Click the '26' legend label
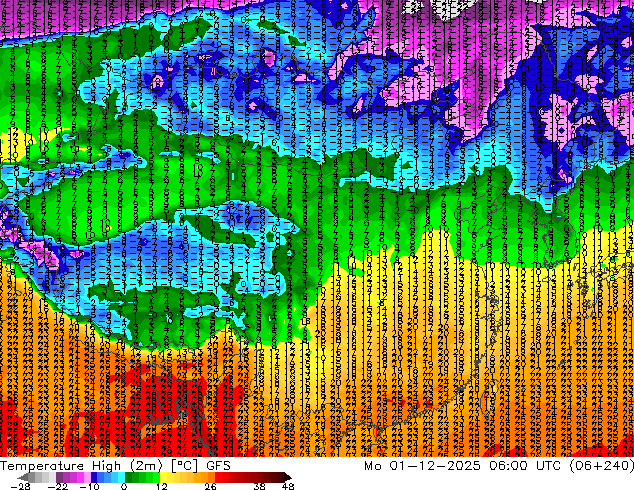This screenshot has width=634, height=490. (210, 486)
